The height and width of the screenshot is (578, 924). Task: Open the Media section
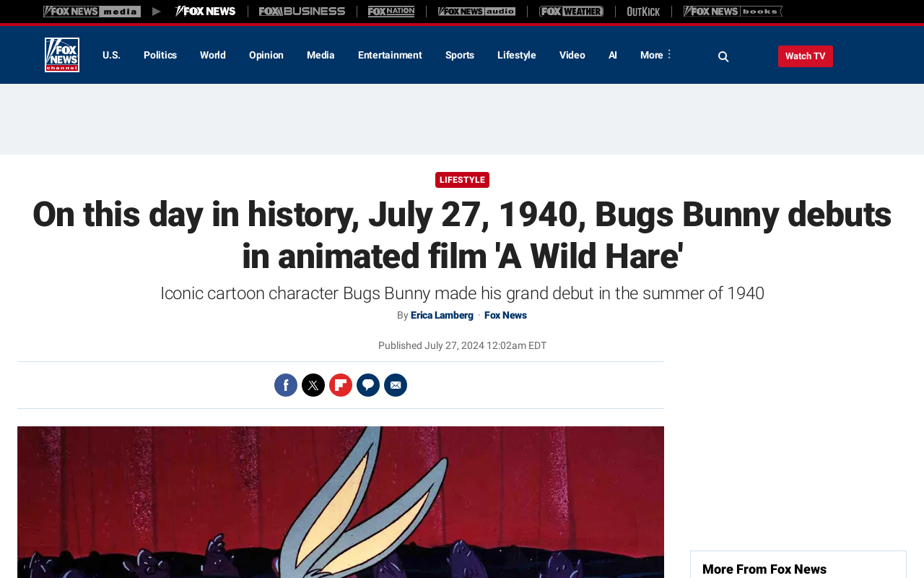(x=321, y=55)
